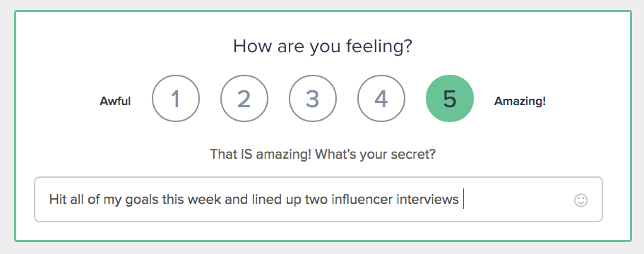Choose the rating 2 circle

[244, 99]
